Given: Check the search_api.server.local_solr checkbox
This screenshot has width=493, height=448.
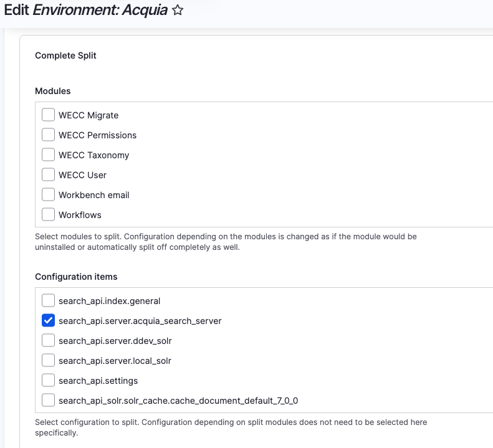Looking at the screenshot, I should [x=48, y=360].
